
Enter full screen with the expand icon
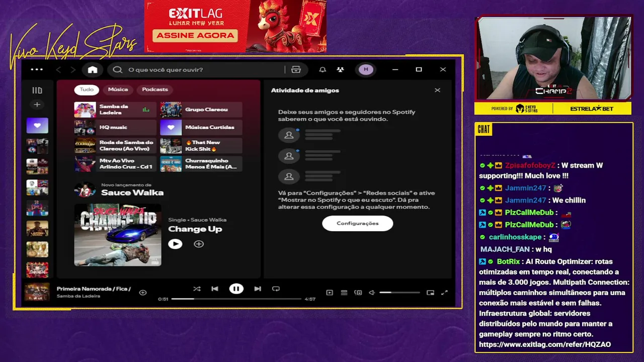click(444, 293)
